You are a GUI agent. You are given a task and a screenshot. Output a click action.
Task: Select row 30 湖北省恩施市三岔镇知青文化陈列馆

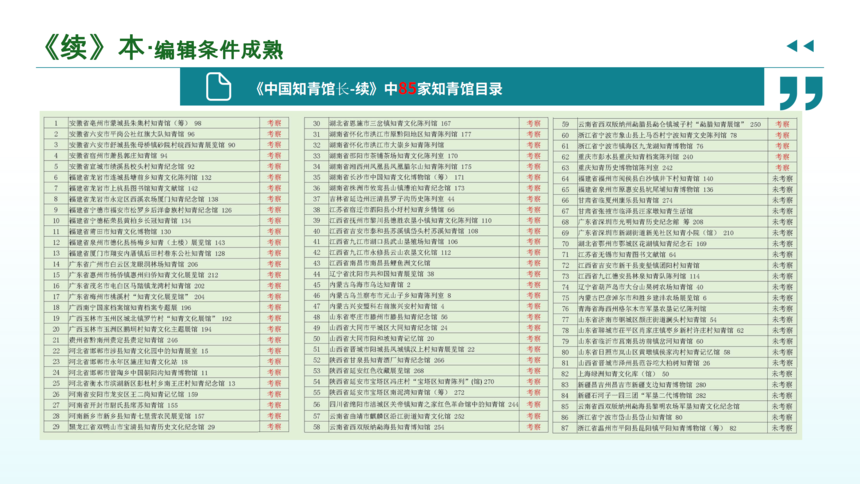click(x=426, y=123)
